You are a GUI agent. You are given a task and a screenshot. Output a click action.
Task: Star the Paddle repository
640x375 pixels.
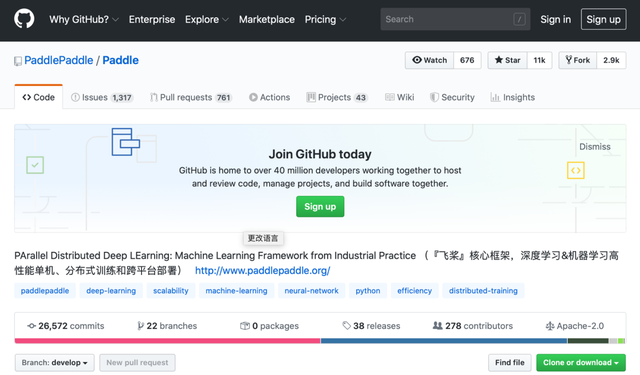click(x=507, y=60)
